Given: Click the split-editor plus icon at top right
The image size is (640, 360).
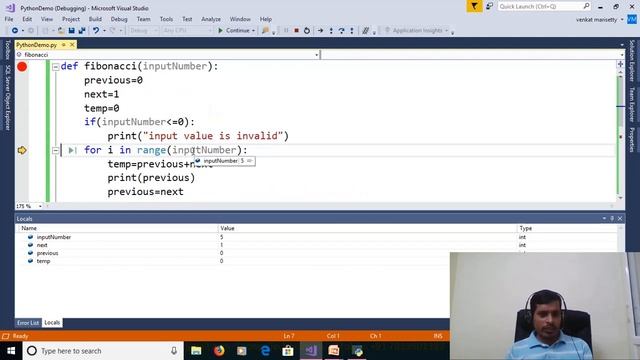Looking at the screenshot, I should (620, 64).
